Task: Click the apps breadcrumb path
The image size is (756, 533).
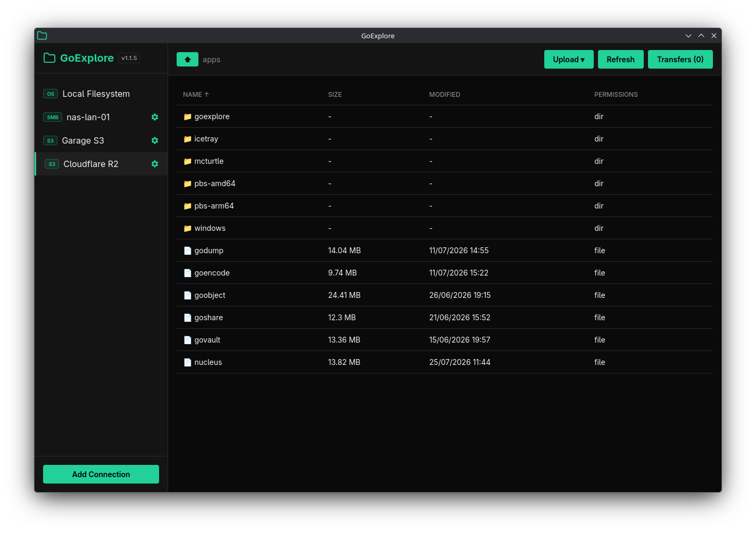Action: click(x=211, y=60)
